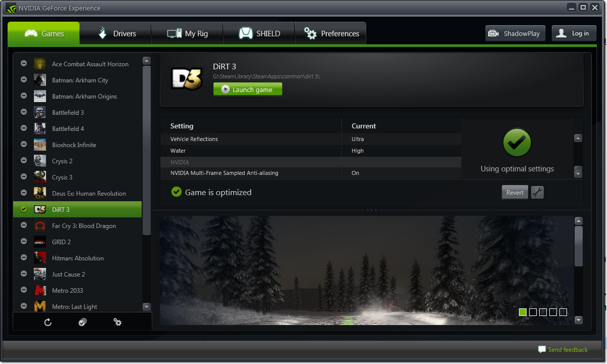Toggle optimization status circle for GRID 2
The height and width of the screenshot is (364, 607).
pos(24,242)
